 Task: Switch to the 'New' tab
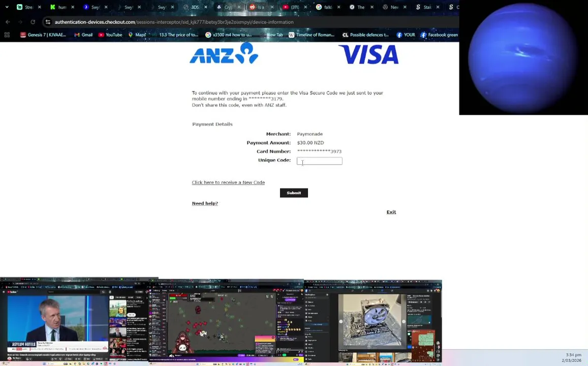pos(391,7)
